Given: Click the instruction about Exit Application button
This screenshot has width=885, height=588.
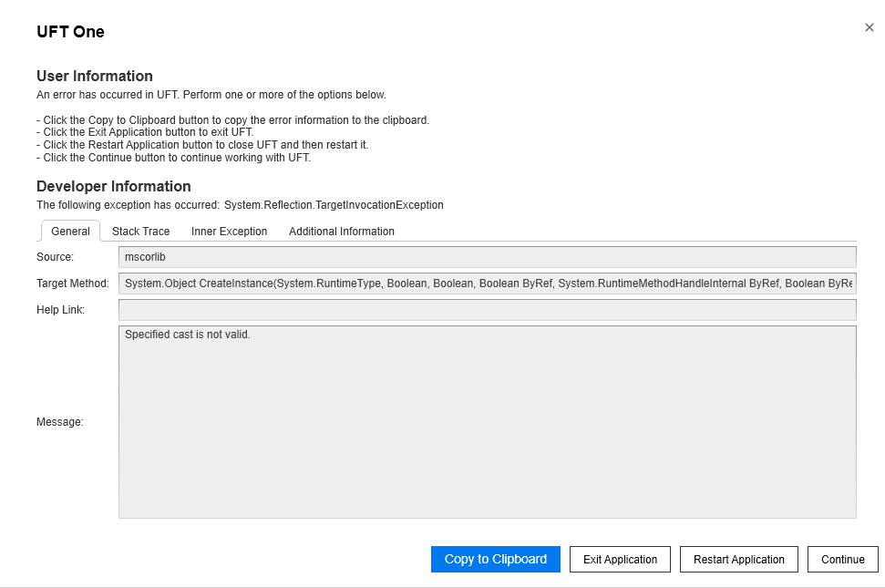Looking at the screenshot, I should [x=145, y=132].
